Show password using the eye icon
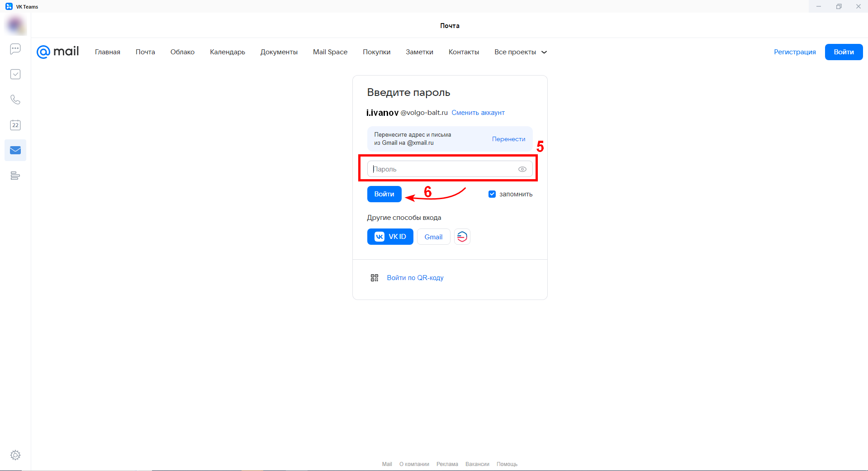This screenshot has height=471, width=868. pyautogui.click(x=522, y=169)
